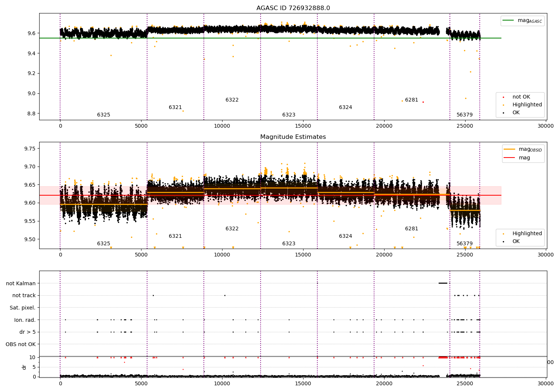The height and width of the screenshot is (392, 560).
Task: Click obsid label 56379 in Magnitude Estimates plot
Action: 465,244
